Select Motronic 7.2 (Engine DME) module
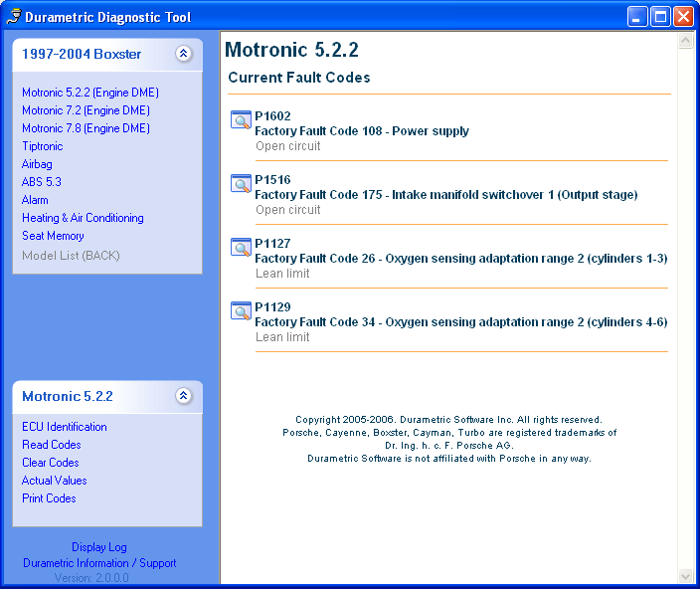Image resolution: width=700 pixels, height=589 pixels. pyautogui.click(x=86, y=110)
